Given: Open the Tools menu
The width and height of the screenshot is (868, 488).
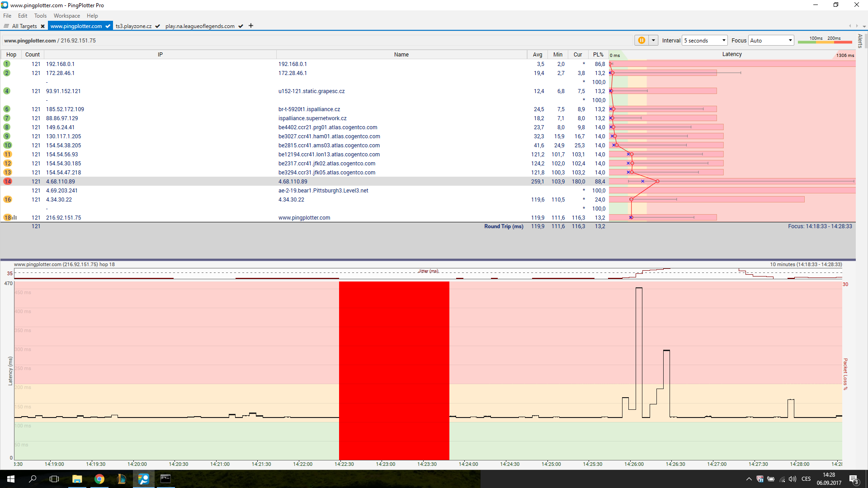Looking at the screenshot, I should coord(40,15).
